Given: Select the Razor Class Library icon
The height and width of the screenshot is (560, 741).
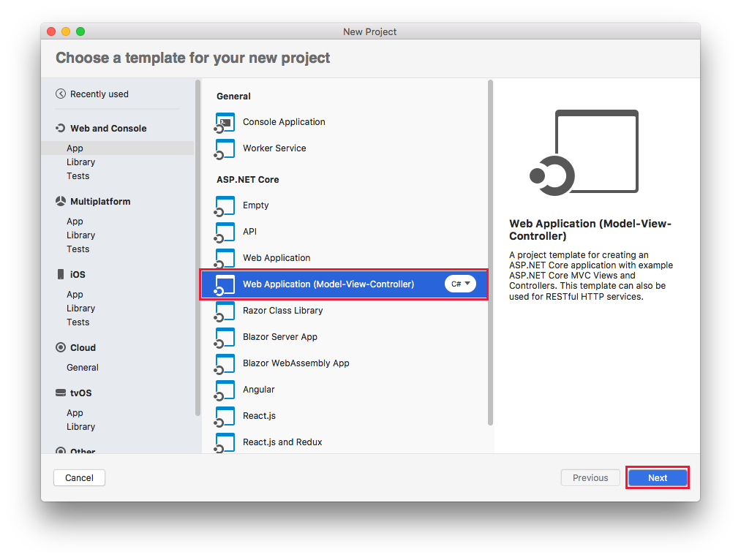Looking at the screenshot, I should click(224, 311).
